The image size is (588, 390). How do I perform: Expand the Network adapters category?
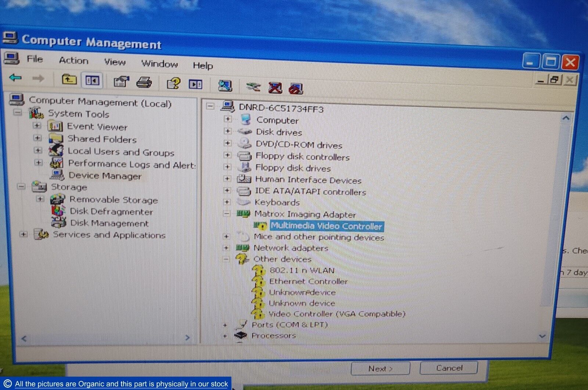226,248
